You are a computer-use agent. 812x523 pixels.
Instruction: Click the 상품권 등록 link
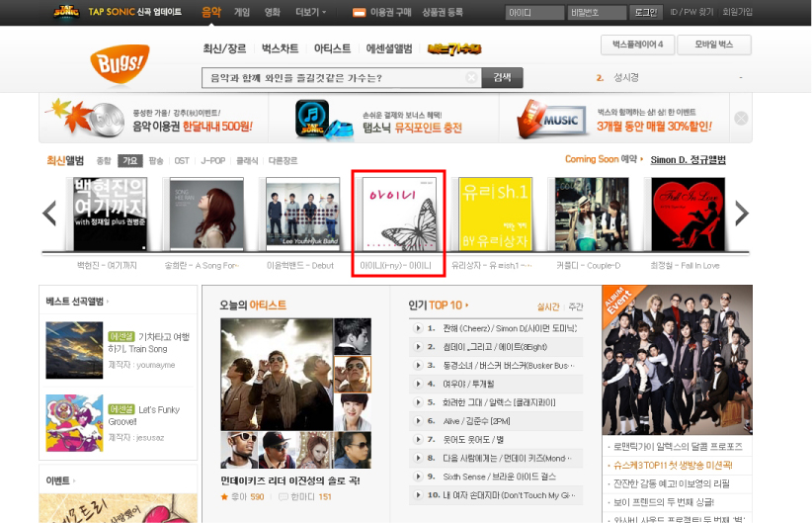[443, 12]
